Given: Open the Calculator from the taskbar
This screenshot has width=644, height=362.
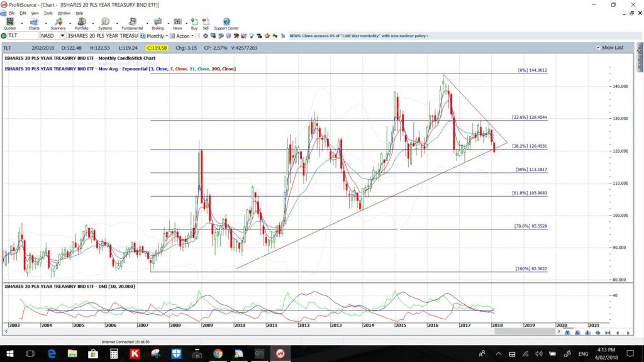Looking at the screenshot, I should [x=114, y=353].
